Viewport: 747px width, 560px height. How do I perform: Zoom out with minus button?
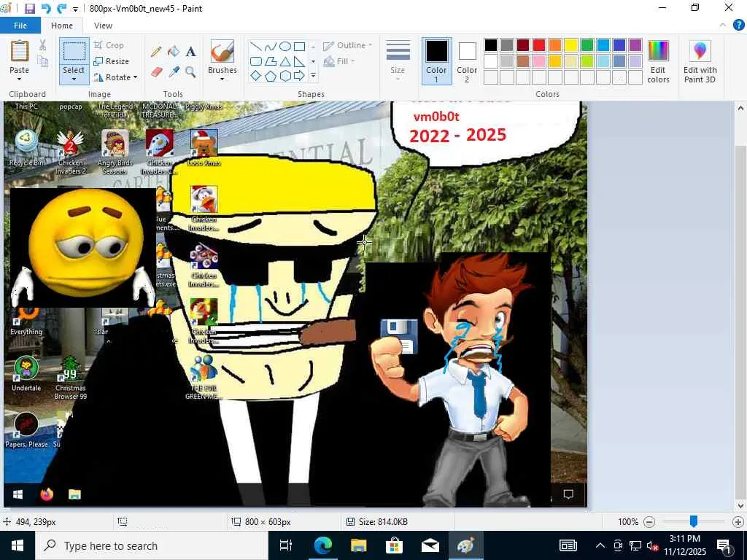point(649,522)
